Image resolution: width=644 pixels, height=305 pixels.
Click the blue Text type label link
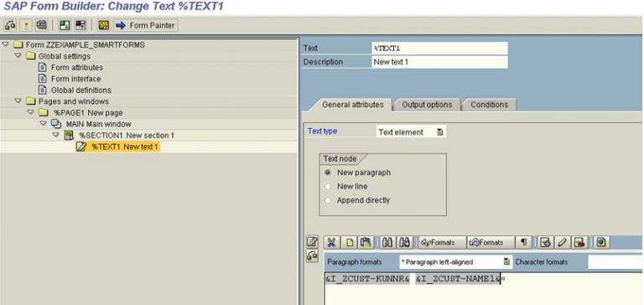[x=322, y=132]
